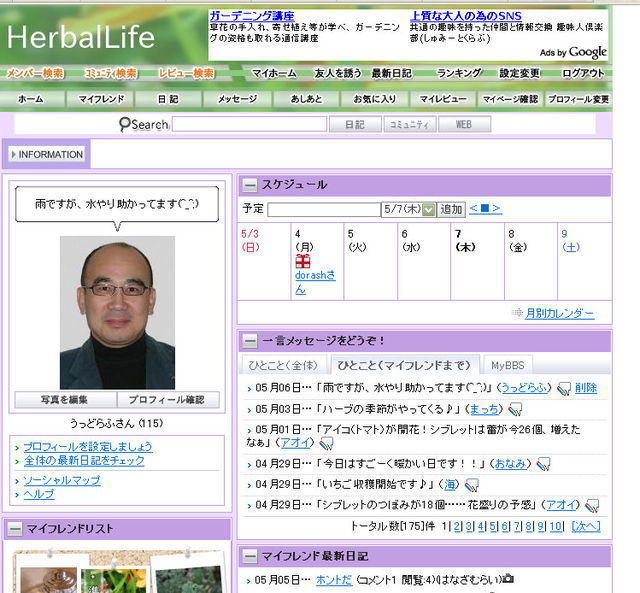
Task: Click the camera icon in ホントだ diary entry
Action: point(508,579)
